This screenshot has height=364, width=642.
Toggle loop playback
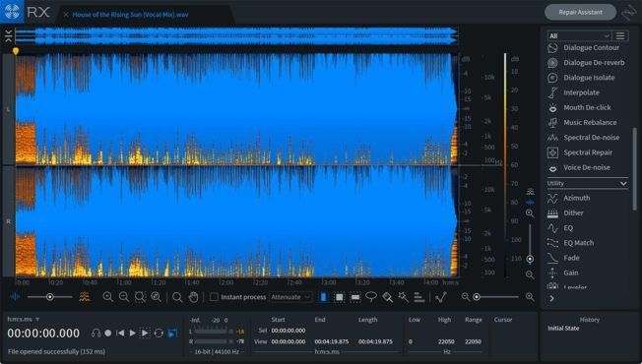159,333
